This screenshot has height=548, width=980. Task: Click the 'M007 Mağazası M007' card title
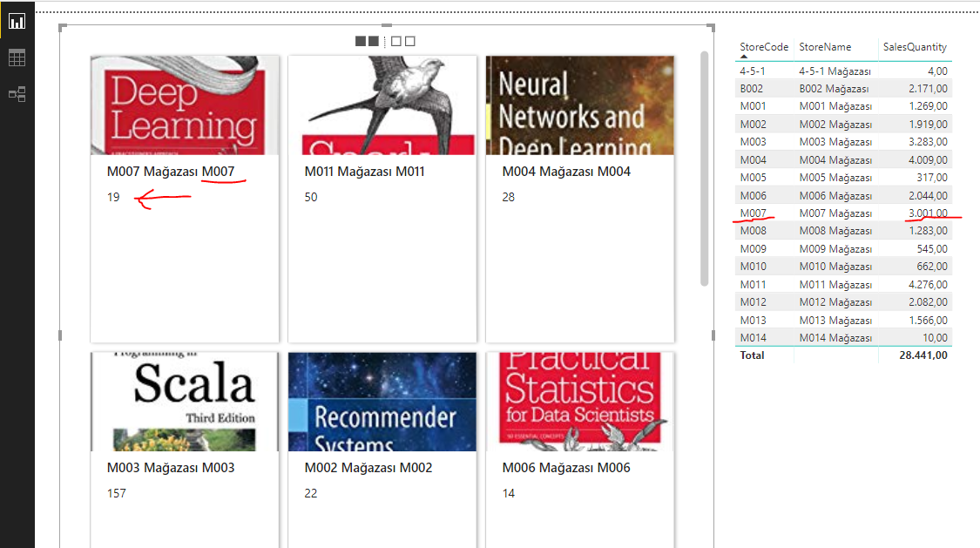171,172
